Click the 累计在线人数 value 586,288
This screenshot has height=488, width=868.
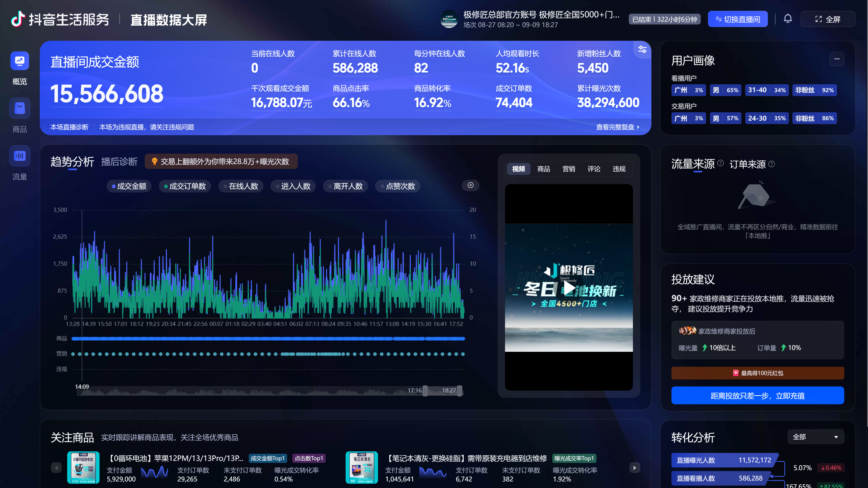point(355,68)
